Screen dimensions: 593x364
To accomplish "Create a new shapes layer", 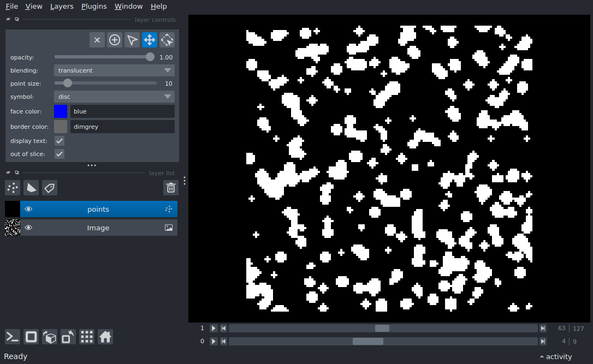I will (x=31, y=188).
